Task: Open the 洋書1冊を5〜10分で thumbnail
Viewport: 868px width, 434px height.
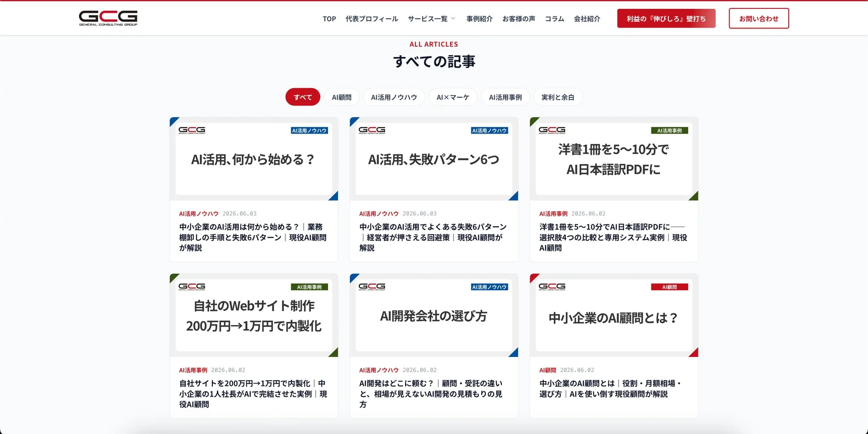Action: point(614,159)
